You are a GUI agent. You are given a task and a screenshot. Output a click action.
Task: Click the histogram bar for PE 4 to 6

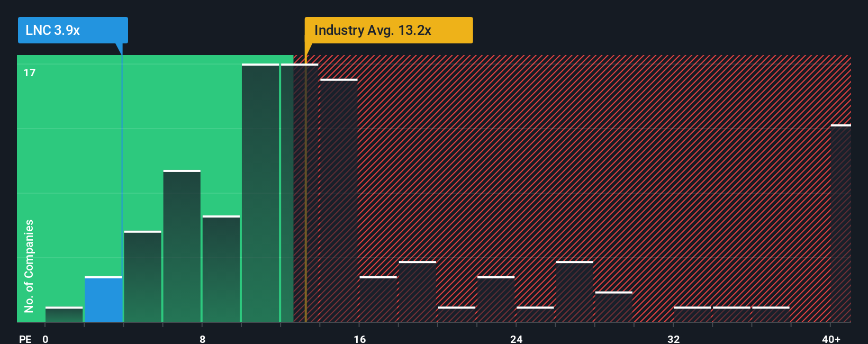[142, 276]
